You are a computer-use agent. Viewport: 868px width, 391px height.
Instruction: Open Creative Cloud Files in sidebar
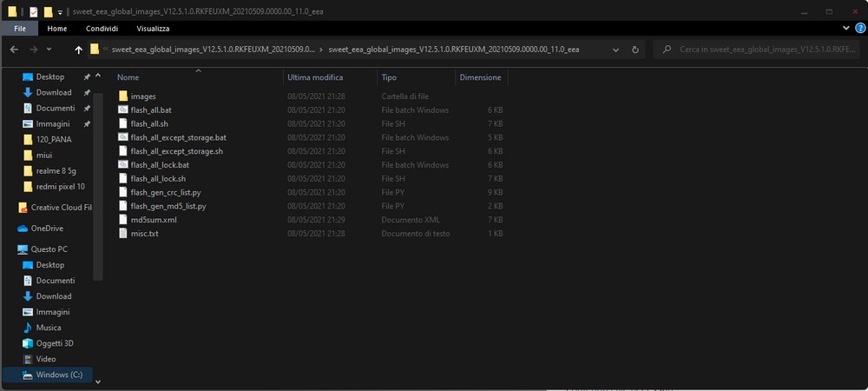click(x=61, y=207)
